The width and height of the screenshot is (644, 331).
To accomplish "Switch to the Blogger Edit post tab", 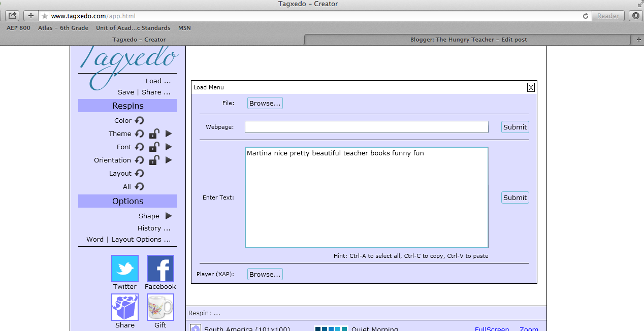I will [468, 40].
